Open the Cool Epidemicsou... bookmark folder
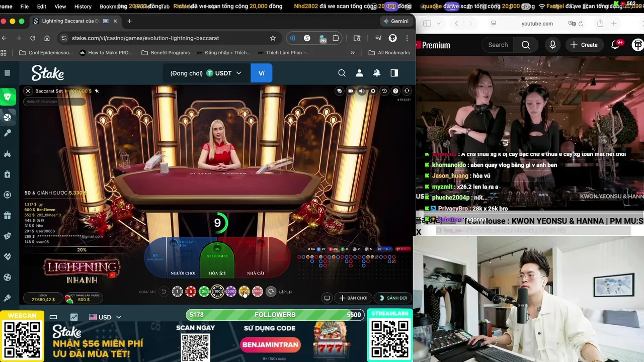This screenshot has height=362, width=644. pyautogui.click(x=46, y=52)
